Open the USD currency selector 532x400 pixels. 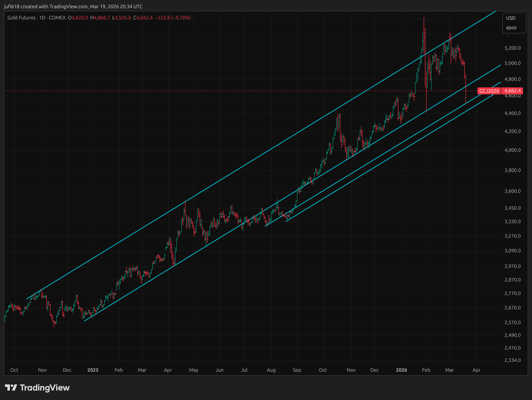(x=511, y=19)
